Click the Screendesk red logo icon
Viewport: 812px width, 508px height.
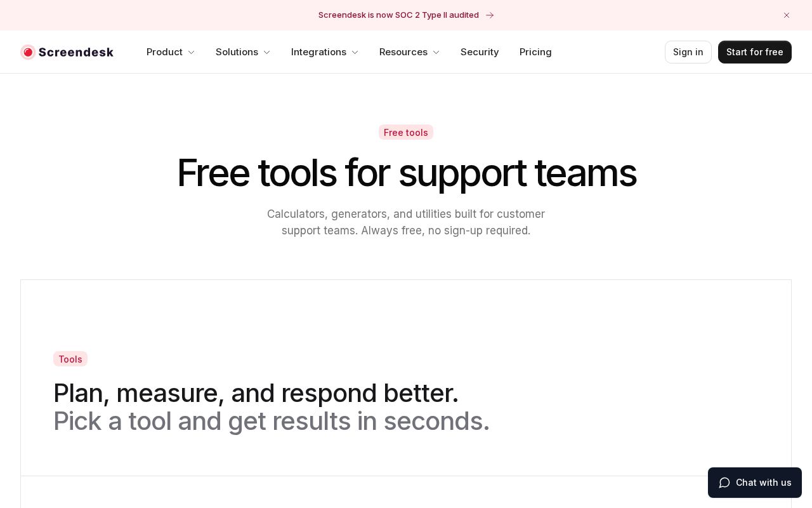[x=27, y=52]
